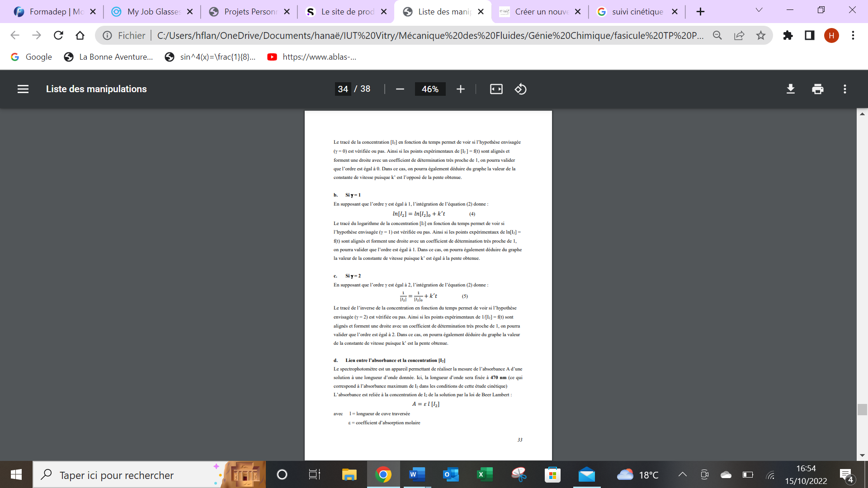Download the PDF file
Image resolution: width=868 pixels, height=488 pixels.
click(x=790, y=89)
